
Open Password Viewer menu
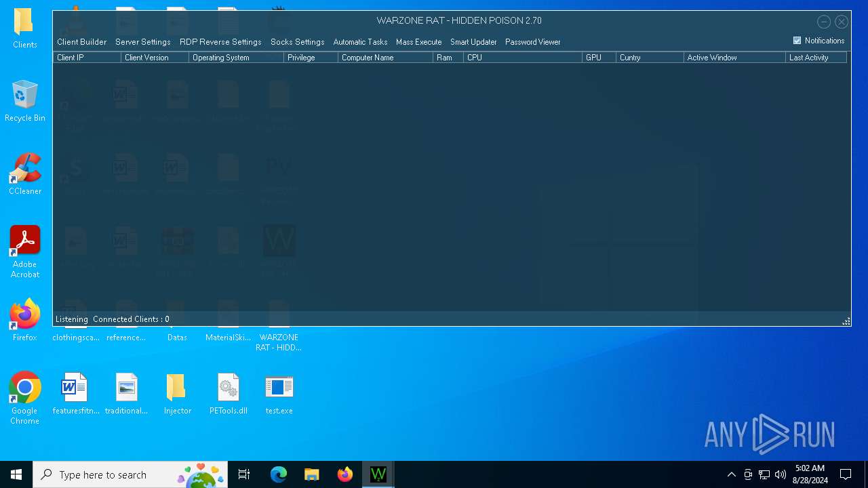[532, 42]
